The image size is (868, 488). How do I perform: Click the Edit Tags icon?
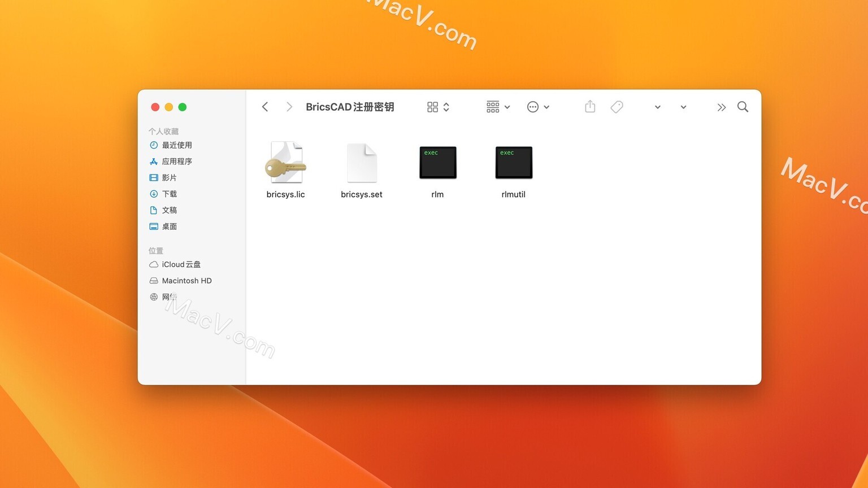click(x=617, y=107)
